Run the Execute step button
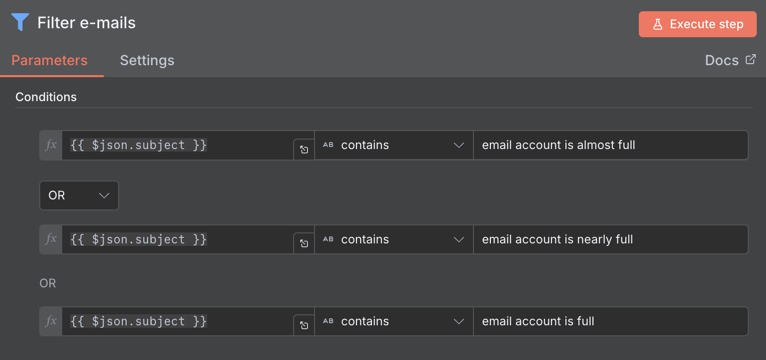The width and height of the screenshot is (766, 360). coord(698,24)
